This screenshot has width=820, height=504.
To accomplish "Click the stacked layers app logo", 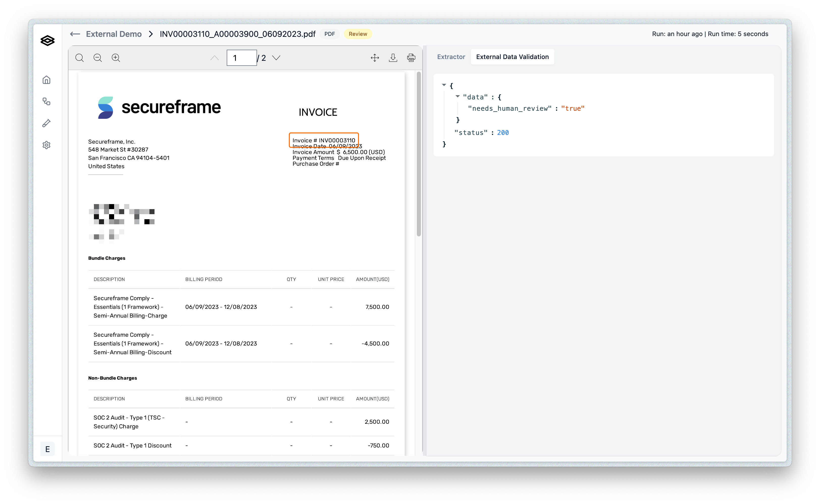I will (x=47, y=41).
